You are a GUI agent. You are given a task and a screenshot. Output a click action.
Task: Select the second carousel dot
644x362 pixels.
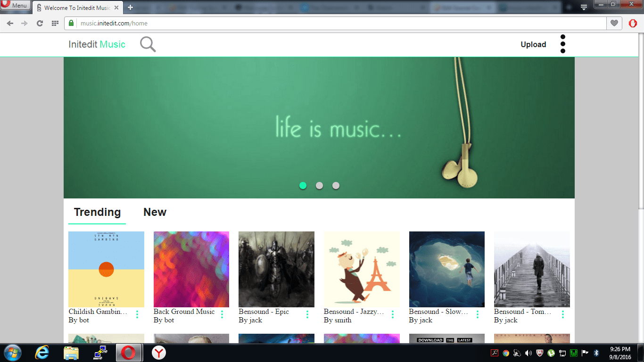(319, 186)
